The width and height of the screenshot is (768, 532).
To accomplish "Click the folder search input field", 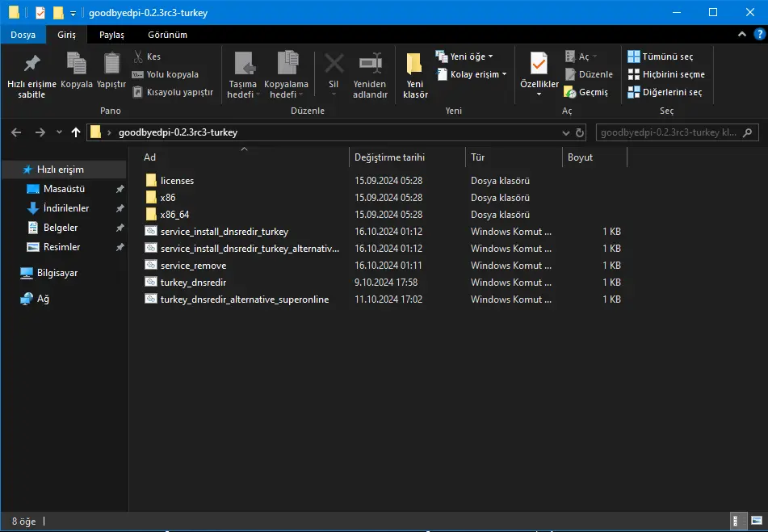I will pyautogui.click(x=669, y=132).
